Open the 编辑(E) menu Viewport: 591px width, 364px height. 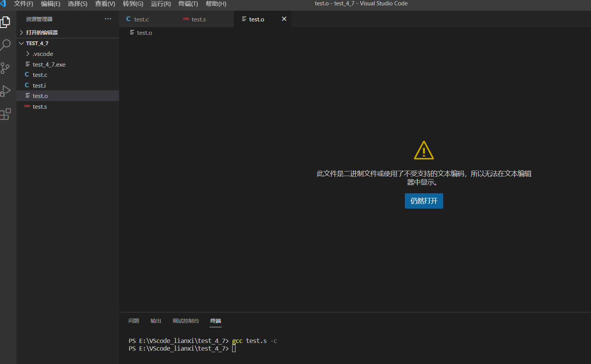(x=51, y=4)
